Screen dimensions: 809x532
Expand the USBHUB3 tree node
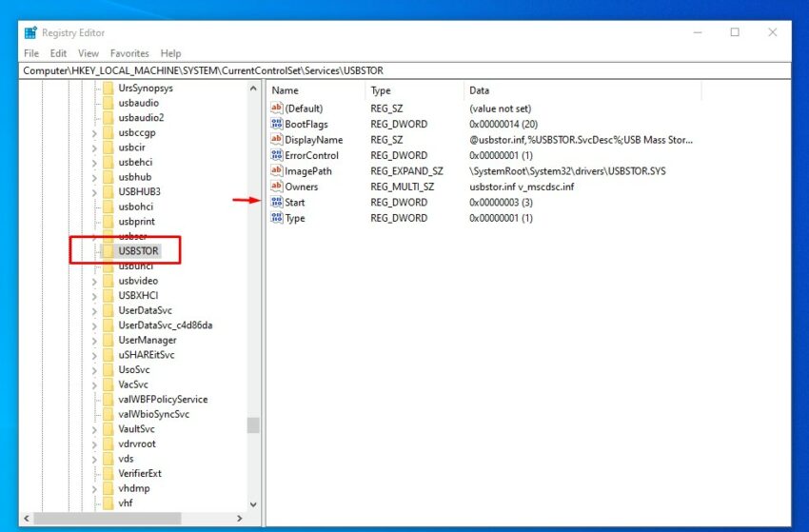coord(94,192)
